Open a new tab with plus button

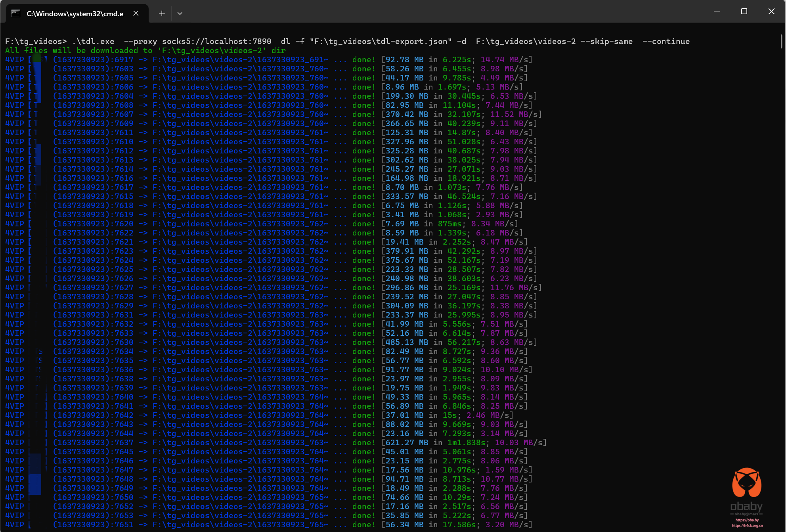pos(162,13)
